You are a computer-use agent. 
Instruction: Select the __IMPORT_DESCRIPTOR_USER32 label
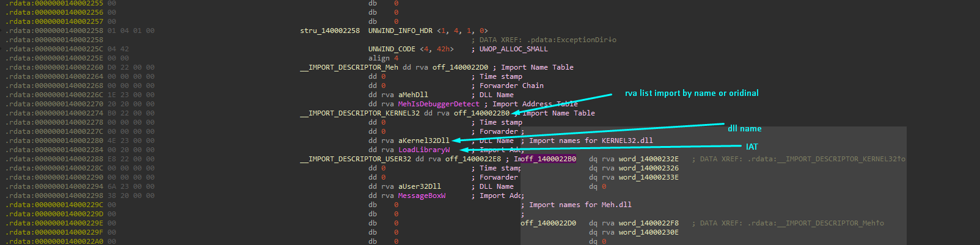coord(356,159)
